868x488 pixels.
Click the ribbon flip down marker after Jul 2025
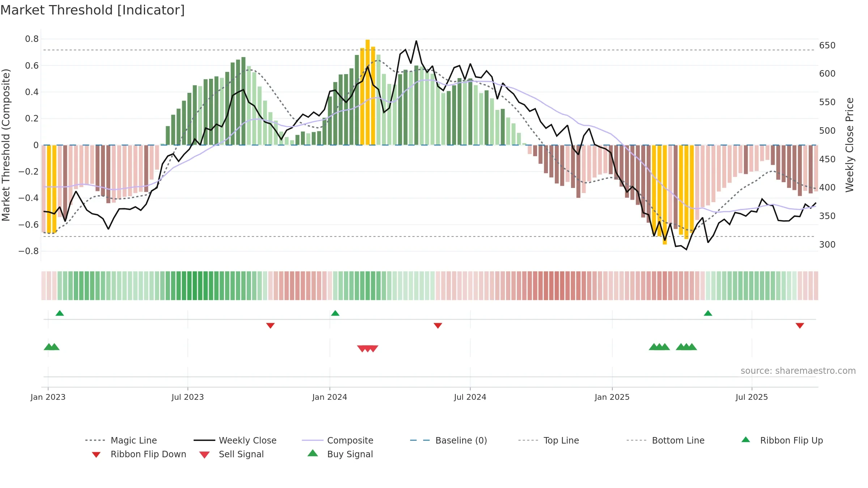800,326
